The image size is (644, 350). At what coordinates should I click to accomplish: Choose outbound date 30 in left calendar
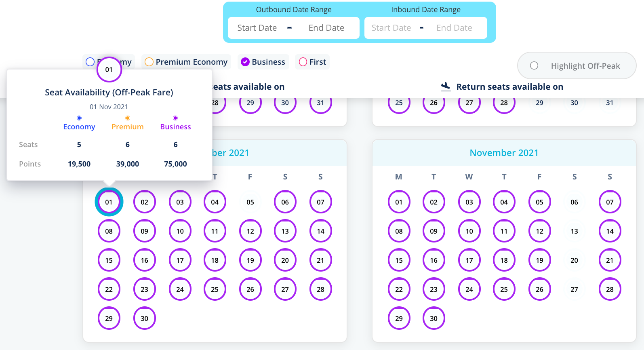point(145,318)
